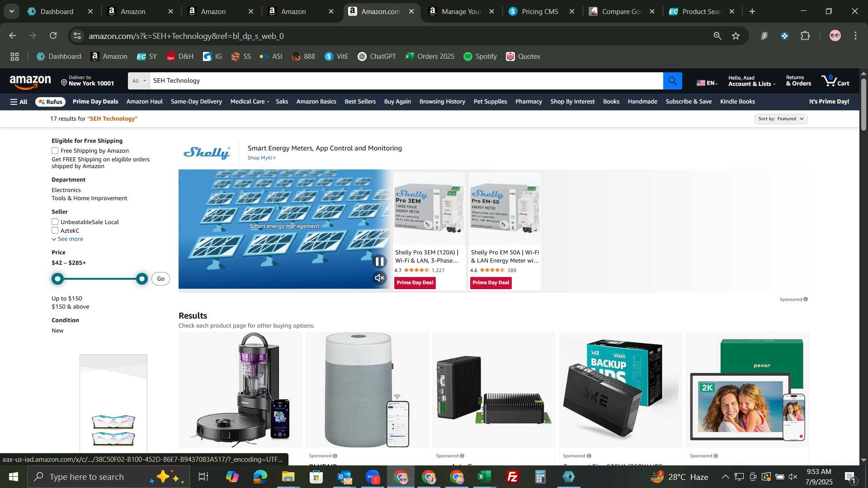This screenshot has height=488, width=868.
Task: Open Excel from the taskbar
Action: coord(484,477)
